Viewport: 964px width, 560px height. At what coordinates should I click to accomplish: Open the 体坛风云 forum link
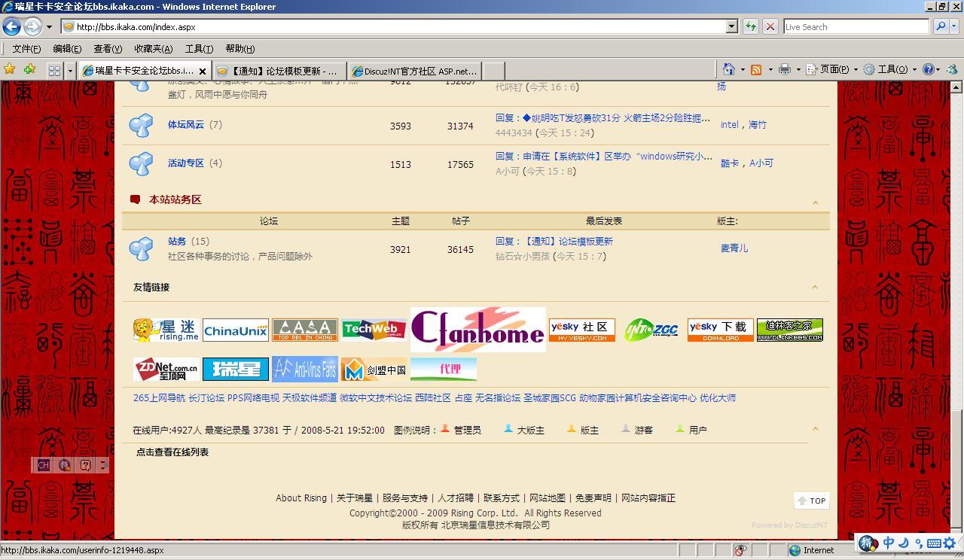(186, 124)
